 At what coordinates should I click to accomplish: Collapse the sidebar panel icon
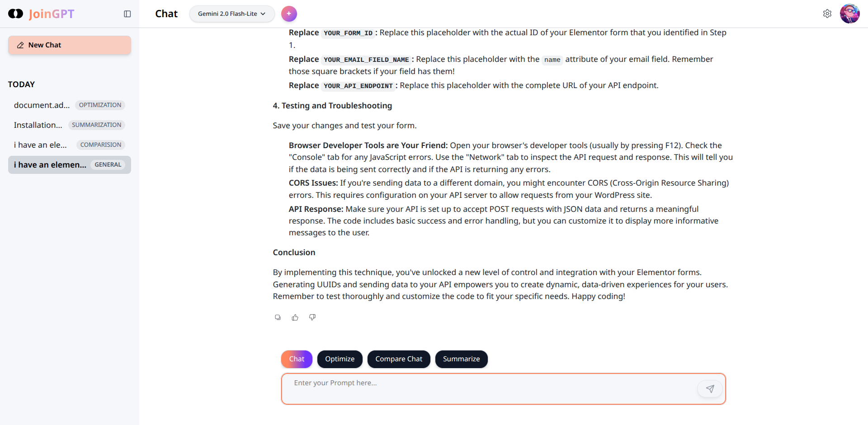[127, 14]
